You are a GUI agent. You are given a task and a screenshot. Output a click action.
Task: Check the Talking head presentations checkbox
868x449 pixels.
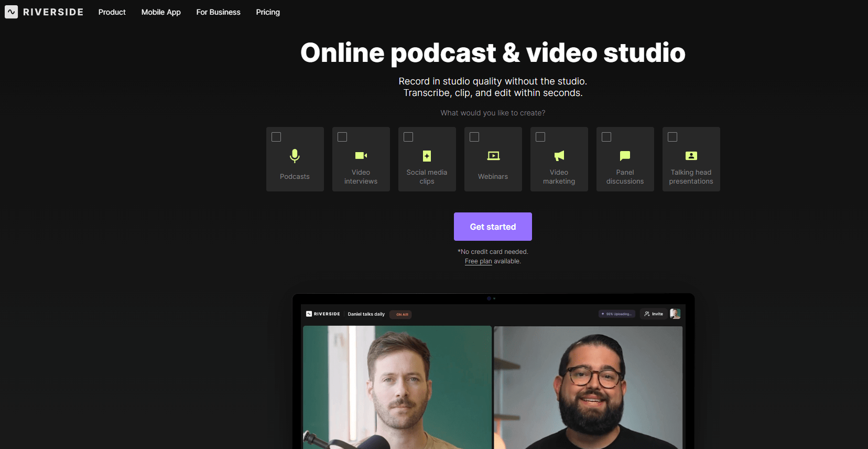(x=672, y=137)
